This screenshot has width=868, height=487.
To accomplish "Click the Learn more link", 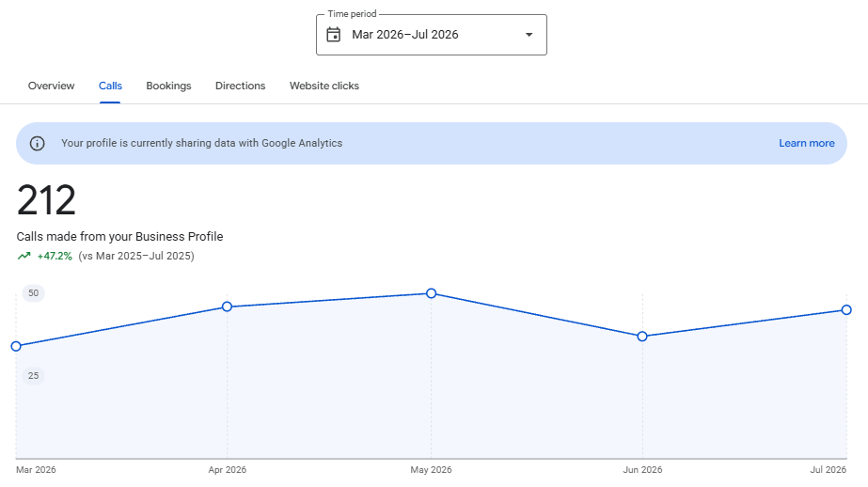I will [807, 143].
